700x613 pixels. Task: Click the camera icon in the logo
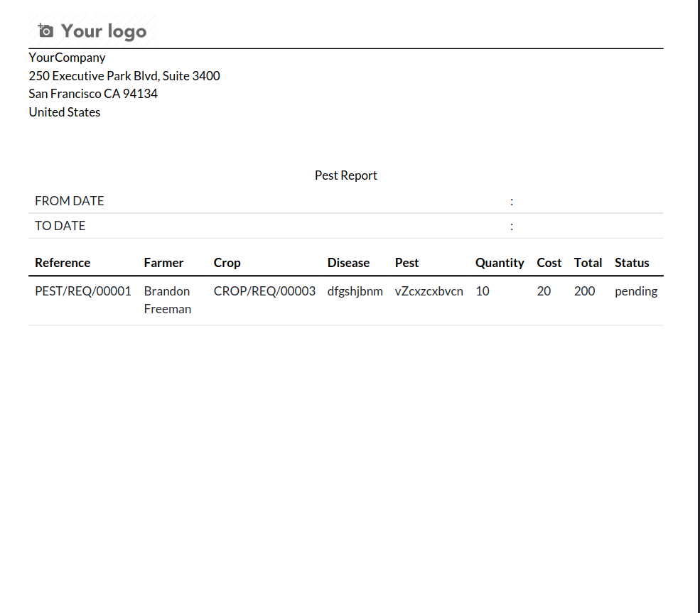coord(45,31)
